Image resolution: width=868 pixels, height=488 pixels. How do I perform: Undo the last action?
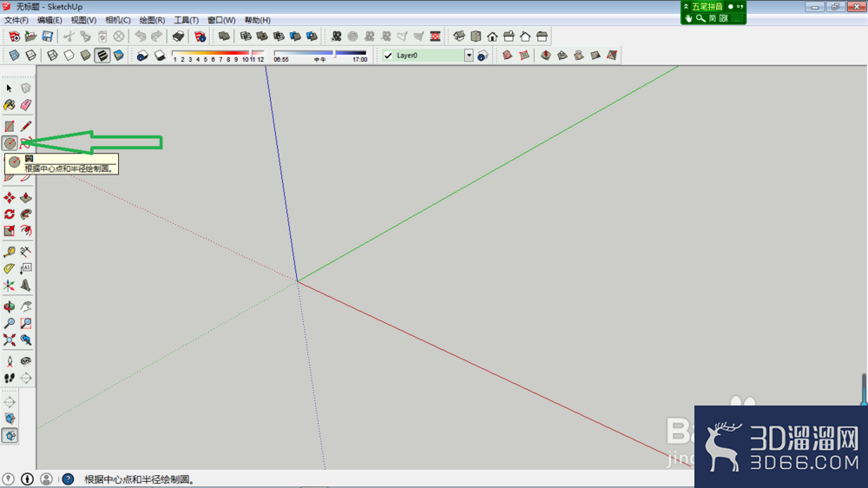pos(141,36)
